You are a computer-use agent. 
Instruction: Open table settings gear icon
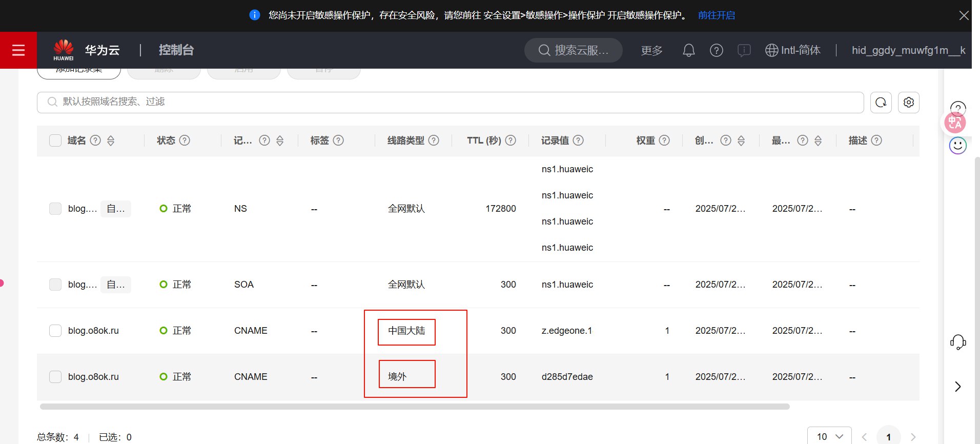(x=908, y=103)
